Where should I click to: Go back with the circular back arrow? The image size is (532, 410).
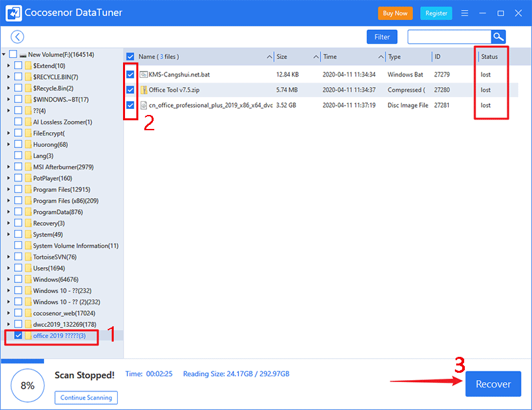[17, 37]
